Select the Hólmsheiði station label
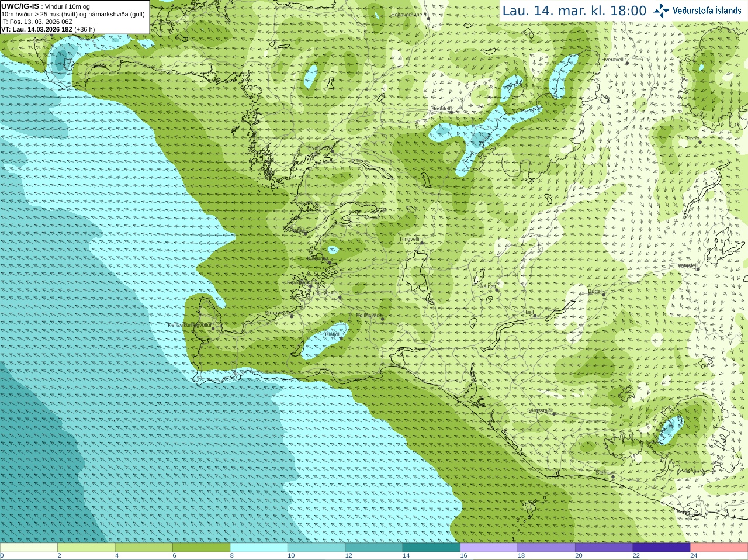This screenshot has height=560, width=748. click(x=326, y=293)
